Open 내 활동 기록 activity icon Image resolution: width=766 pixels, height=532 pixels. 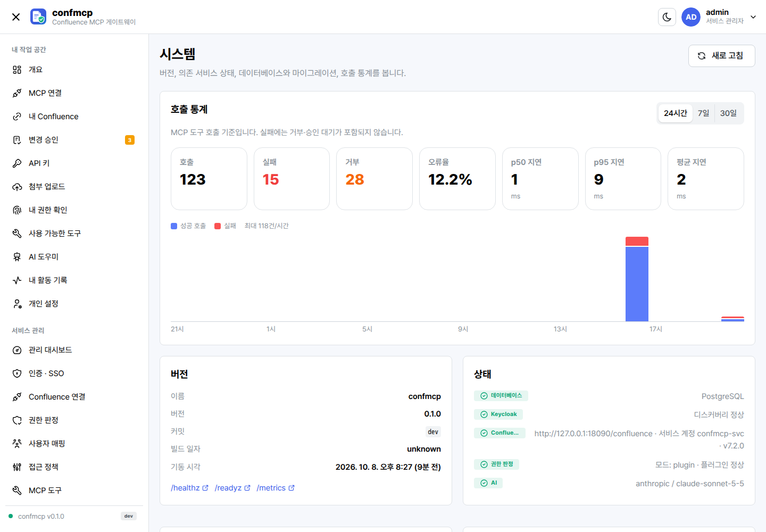17,280
